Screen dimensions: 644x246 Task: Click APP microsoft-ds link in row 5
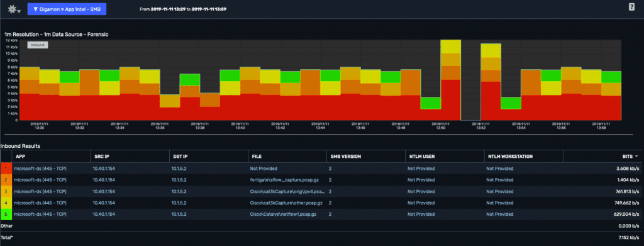pos(41,215)
